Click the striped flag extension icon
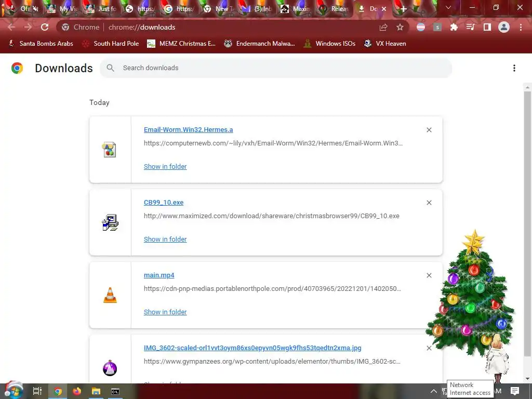Viewport: 532px width, 399px height. click(x=421, y=27)
